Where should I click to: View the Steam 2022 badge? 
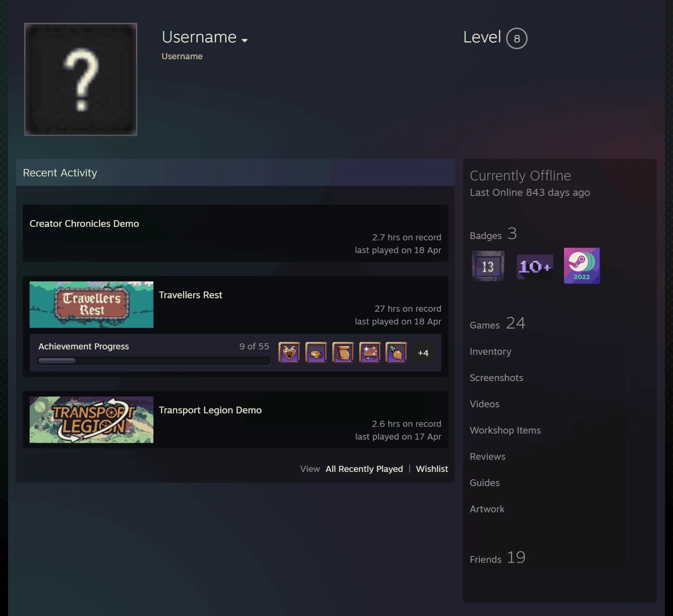pos(582,266)
